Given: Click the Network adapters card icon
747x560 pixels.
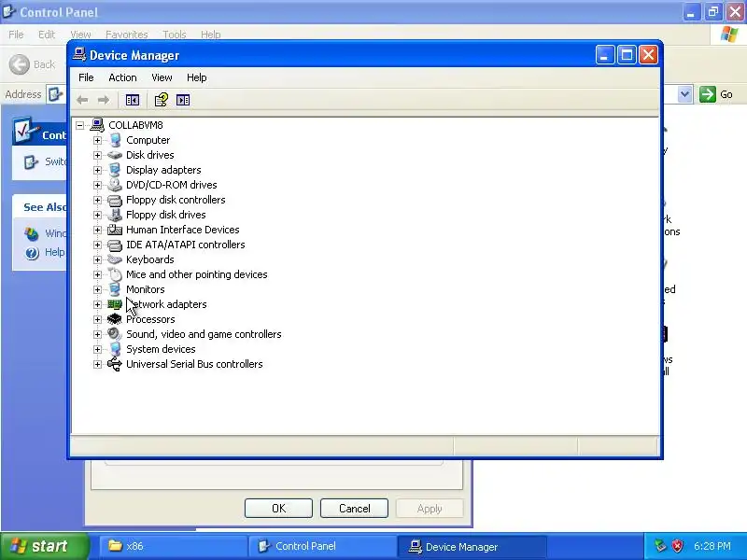Looking at the screenshot, I should (x=115, y=304).
